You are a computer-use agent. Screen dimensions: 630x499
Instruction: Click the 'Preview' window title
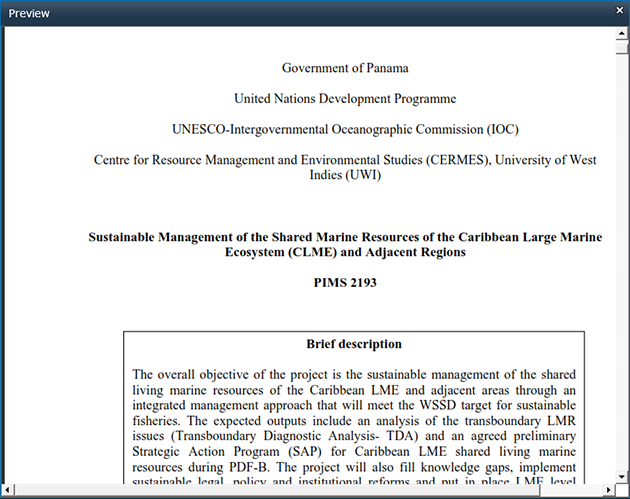pos(29,14)
